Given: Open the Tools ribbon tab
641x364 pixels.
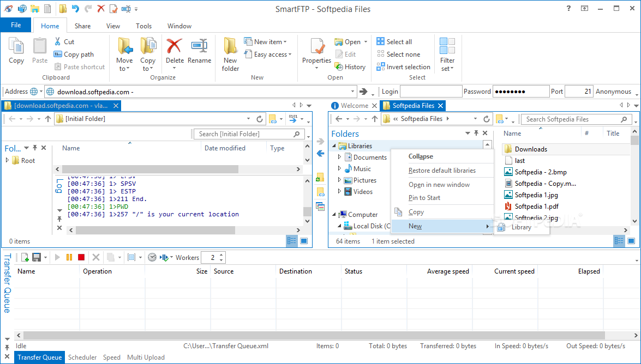Looking at the screenshot, I should coord(144,26).
